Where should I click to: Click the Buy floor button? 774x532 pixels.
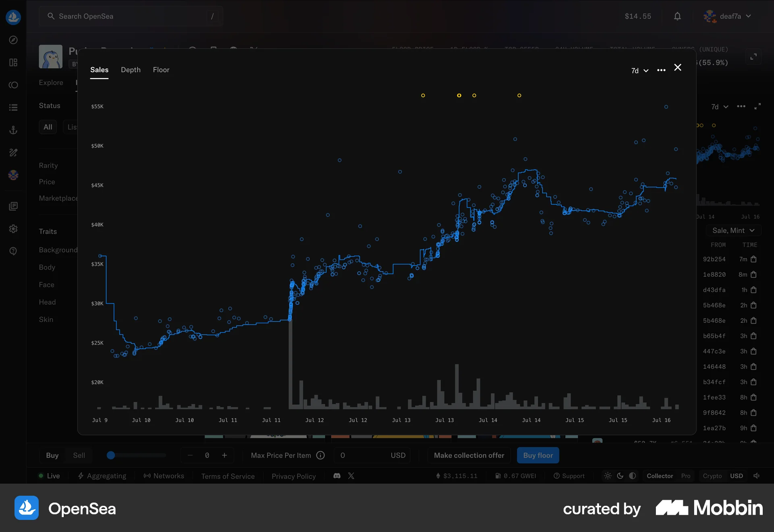[538, 455]
